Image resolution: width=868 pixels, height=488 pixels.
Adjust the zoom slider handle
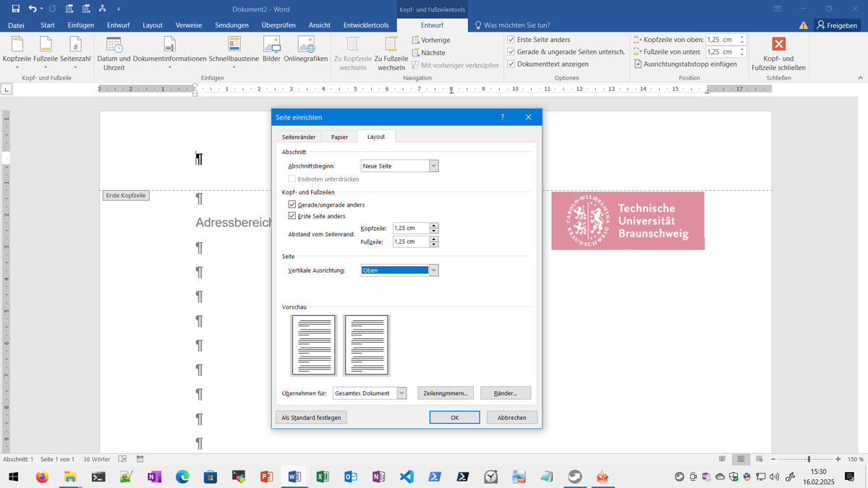point(809,459)
